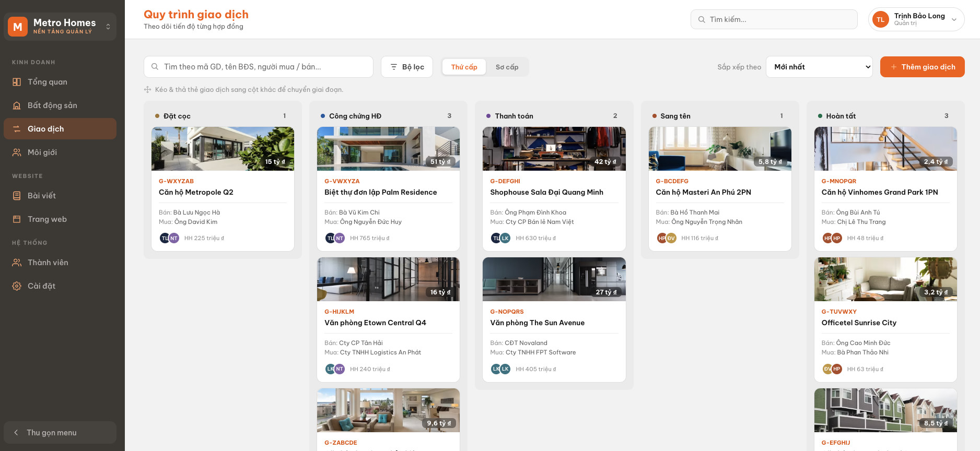This screenshot has width=980, height=451.
Task: Focus the transaction search field Tìm theo mã GD
Action: click(259, 67)
